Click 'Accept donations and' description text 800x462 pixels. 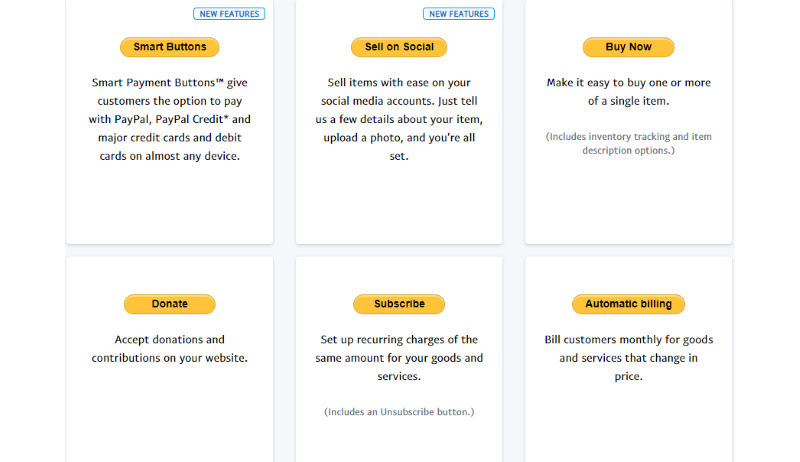click(169, 340)
